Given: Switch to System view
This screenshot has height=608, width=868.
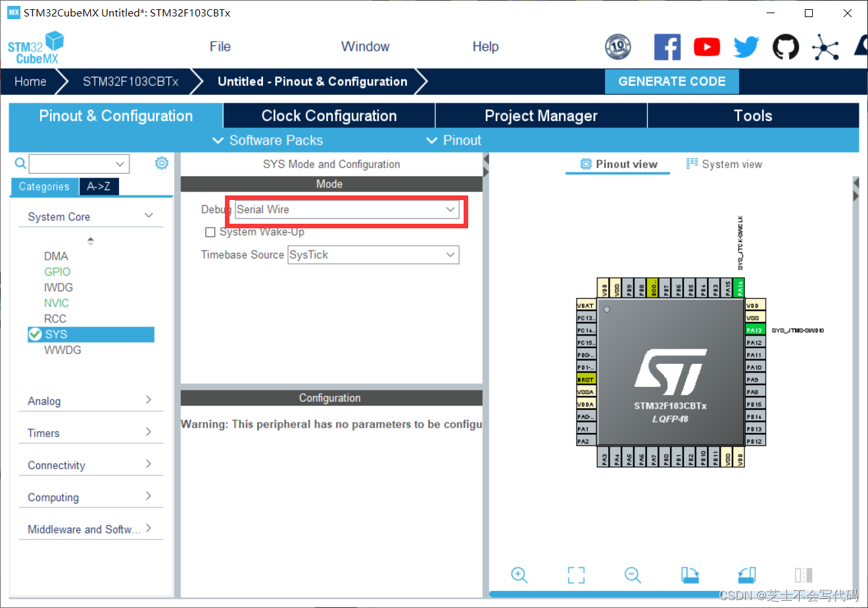Looking at the screenshot, I should coord(724,164).
